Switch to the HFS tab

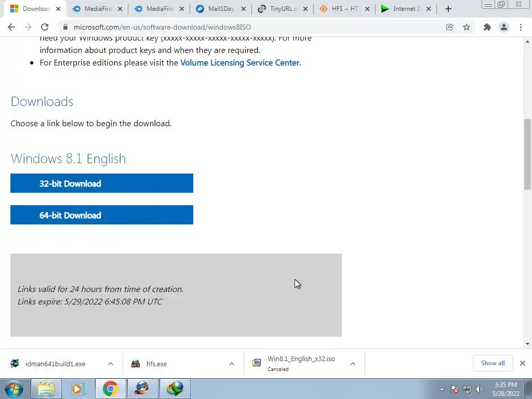point(344,9)
